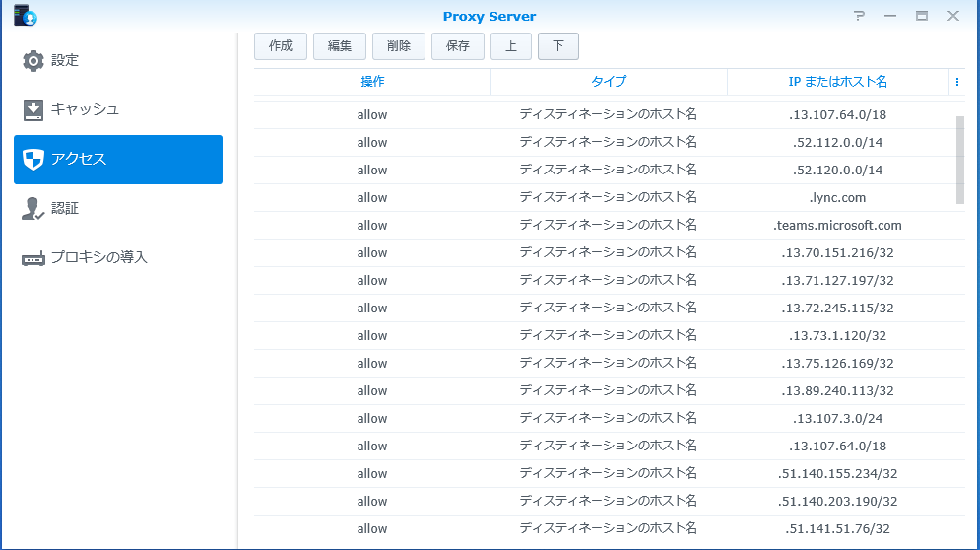The width and height of the screenshot is (980, 550).
Task: Select the .lync.com rule
Action: pyautogui.click(x=610, y=198)
